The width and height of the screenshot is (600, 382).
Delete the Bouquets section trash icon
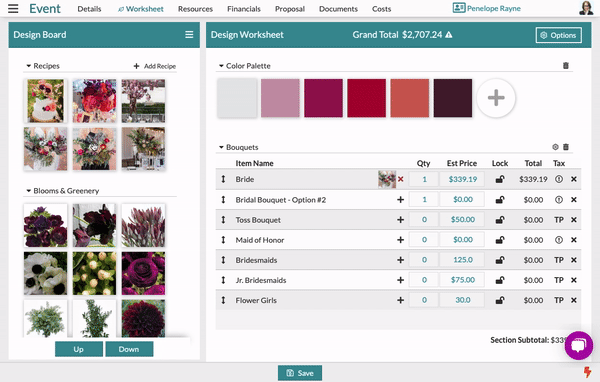pyautogui.click(x=566, y=147)
